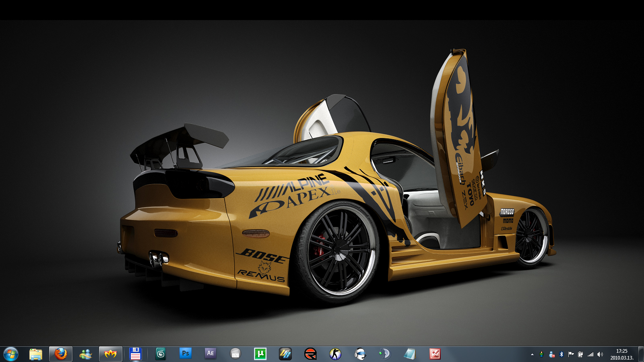Launch TeamSpeak from the taskbar
The image size is (644, 362).
coord(385,354)
